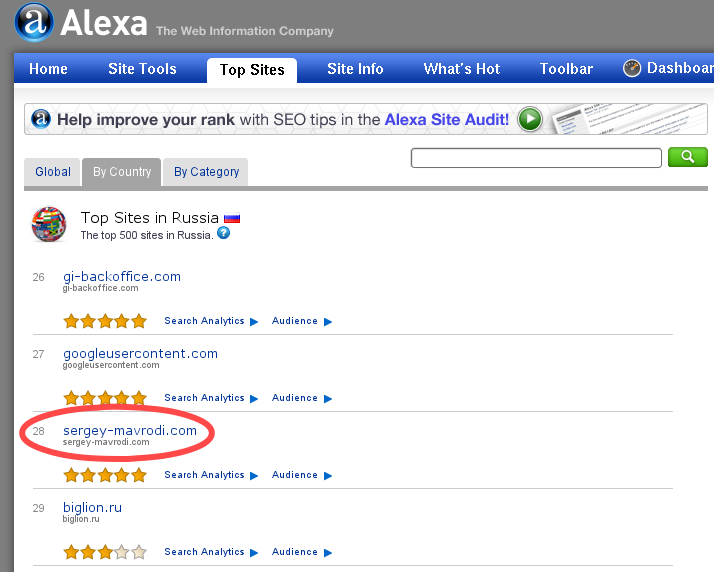Click star rating for gi-backoffice.com
Screen dimensions: 714x572
pos(105,321)
